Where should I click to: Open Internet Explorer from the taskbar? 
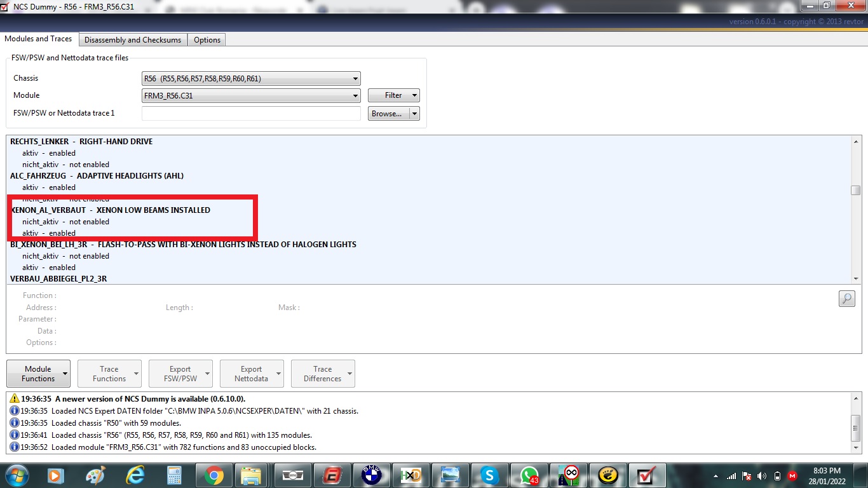tap(135, 475)
